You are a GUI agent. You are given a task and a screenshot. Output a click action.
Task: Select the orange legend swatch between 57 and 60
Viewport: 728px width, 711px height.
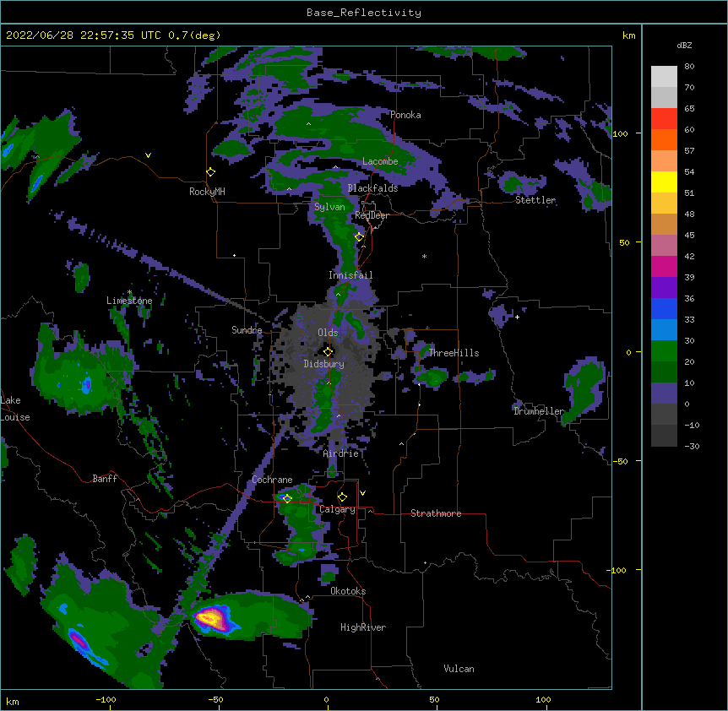pyautogui.click(x=664, y=139)
